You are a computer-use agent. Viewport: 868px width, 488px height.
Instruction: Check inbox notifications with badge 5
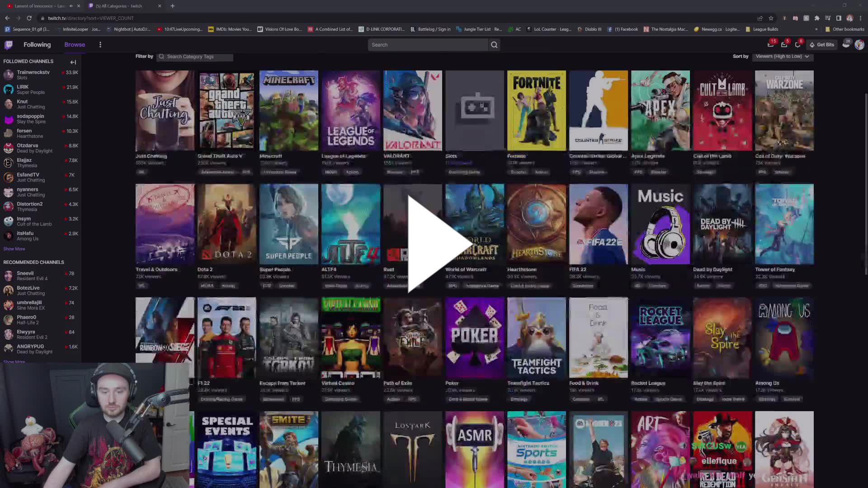(x=784, y=44)
